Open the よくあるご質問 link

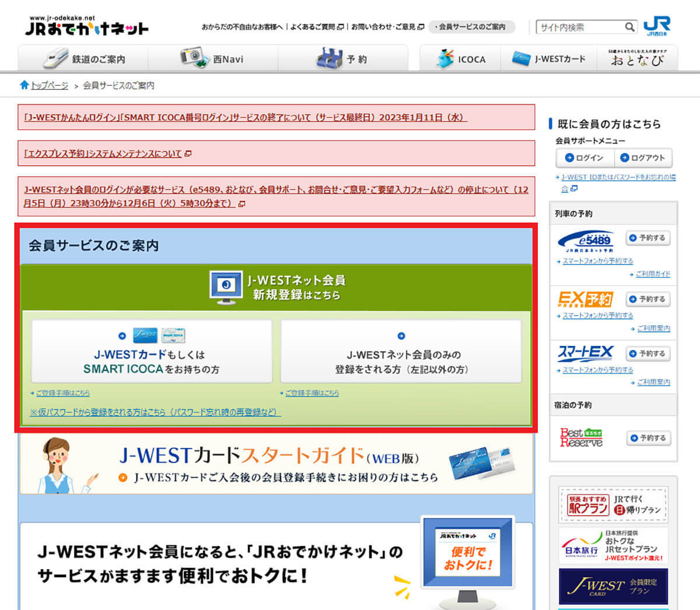tap(313, 27)
